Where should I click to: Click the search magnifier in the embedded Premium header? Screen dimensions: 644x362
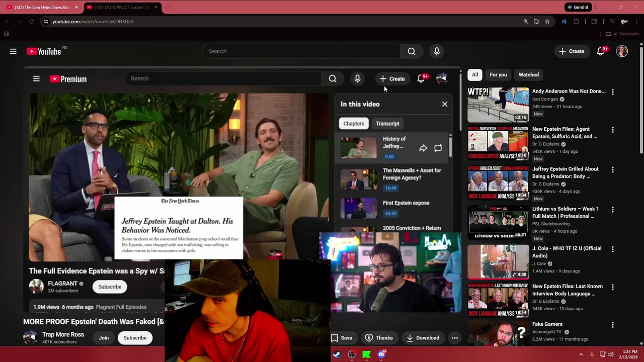coord(333,78)
